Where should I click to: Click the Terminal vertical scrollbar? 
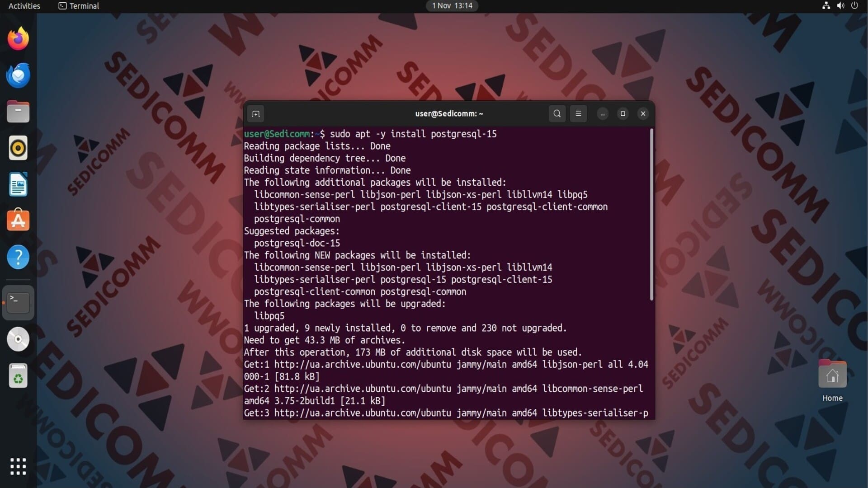pyautogui.click(x=651, y=215)
